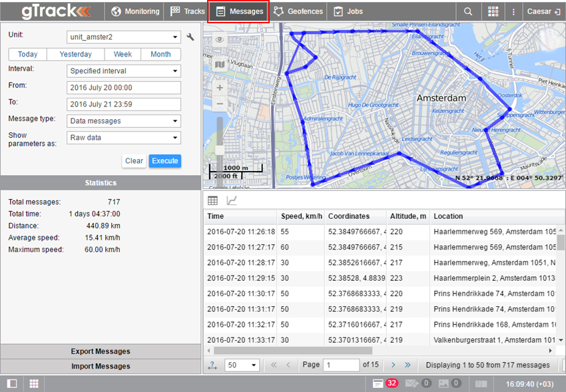Log out via the icon next to Caesar
The height and width of the screenshot is (392, 566).
click(x=557, y=12)
